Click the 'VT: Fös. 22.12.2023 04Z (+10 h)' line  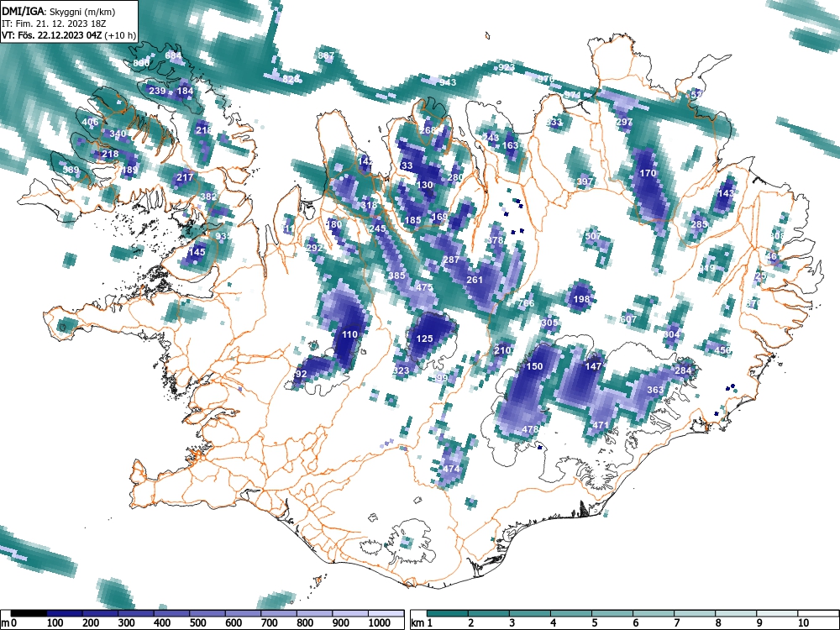pyautogui.click(x=69, y=35)
